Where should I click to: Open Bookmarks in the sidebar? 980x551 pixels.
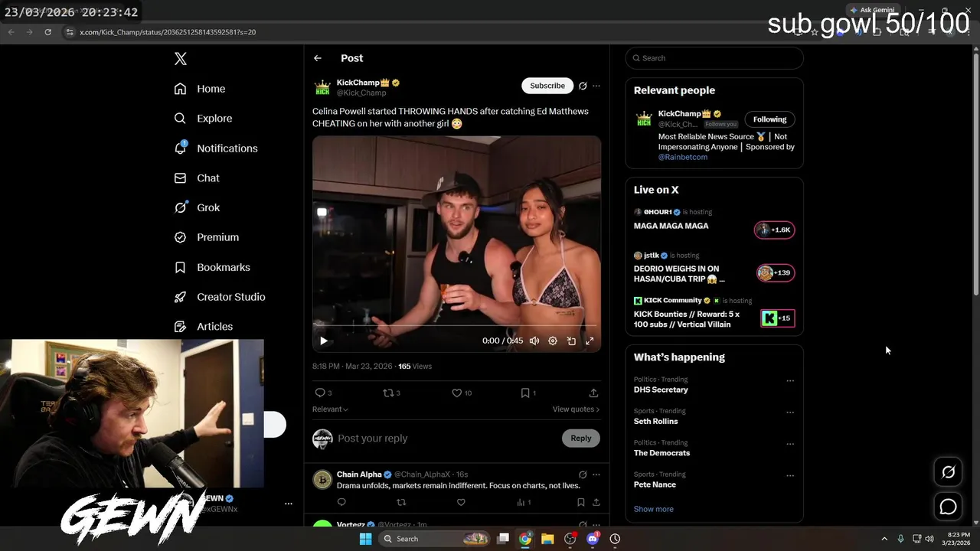tap(212, 267)
